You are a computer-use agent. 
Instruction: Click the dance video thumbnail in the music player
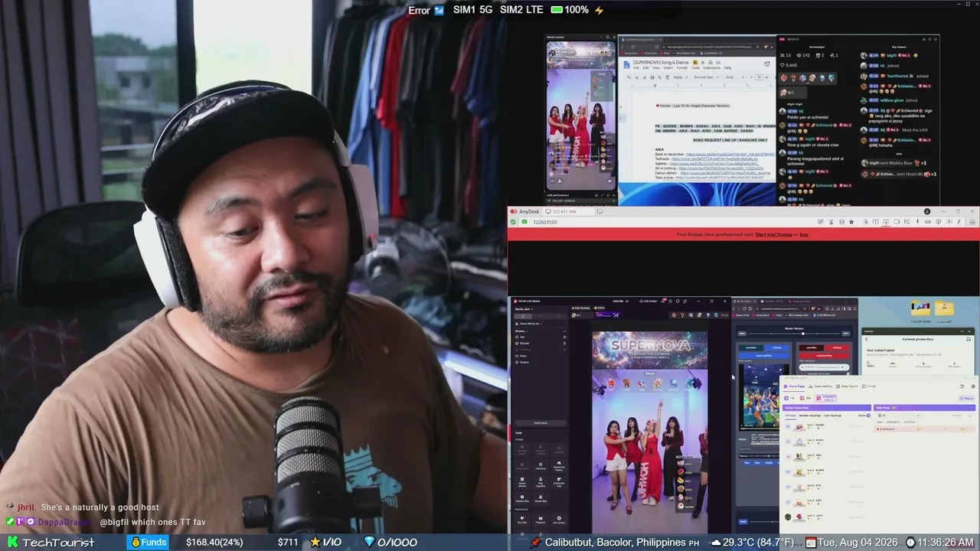pyautogui.click(x=759, y=397)
